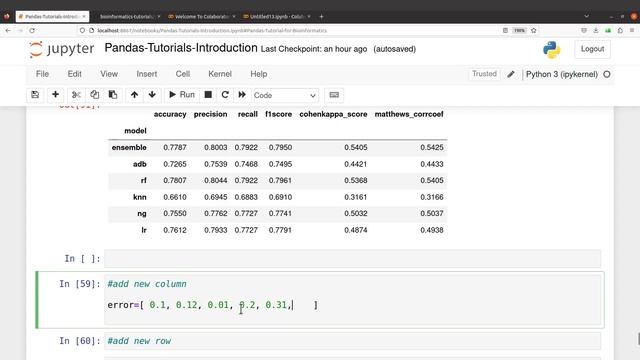Restart kernel and run all fast-forward icon

(242, 95)
